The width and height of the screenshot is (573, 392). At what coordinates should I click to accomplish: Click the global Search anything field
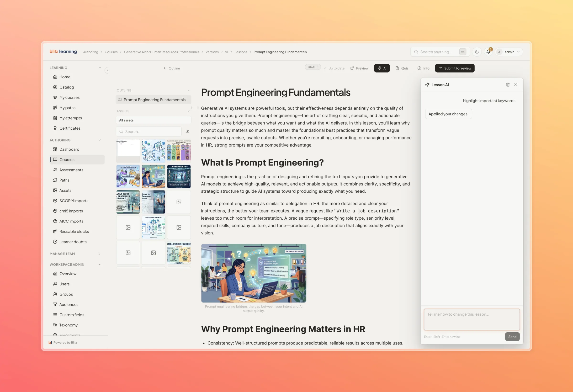[x=440, y=52]
